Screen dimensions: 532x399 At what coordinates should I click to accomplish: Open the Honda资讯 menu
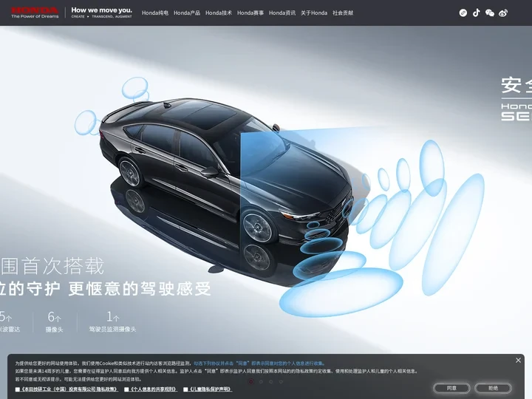[x=282, y=13]
